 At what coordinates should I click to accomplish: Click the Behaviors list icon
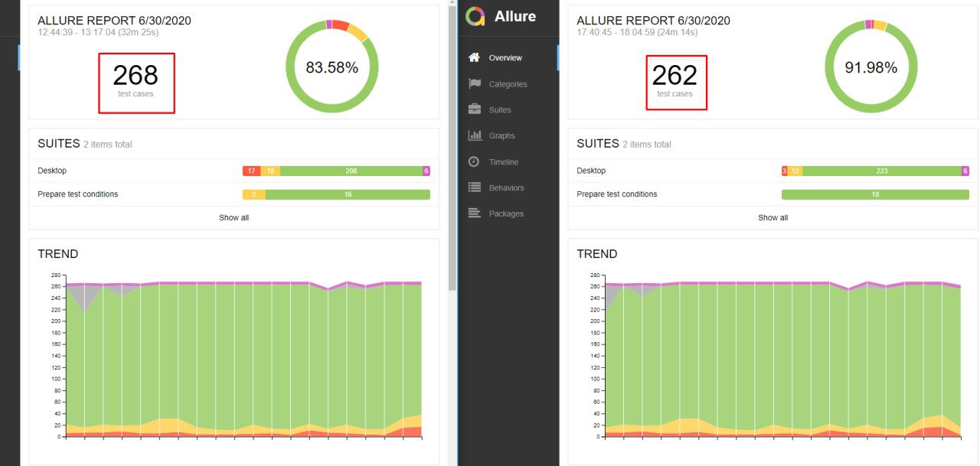474,187
